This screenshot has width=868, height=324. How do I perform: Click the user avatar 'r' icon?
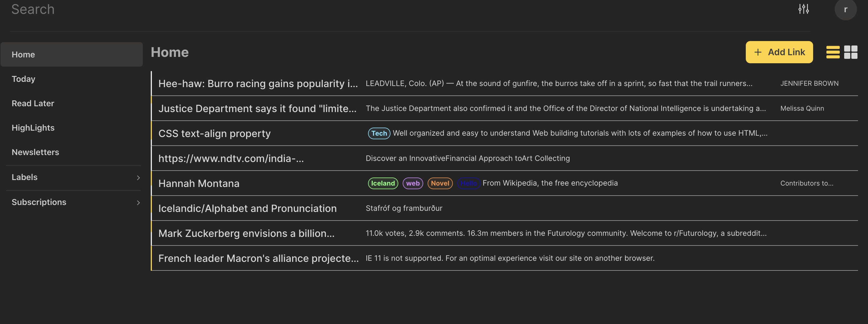point(845,9)
